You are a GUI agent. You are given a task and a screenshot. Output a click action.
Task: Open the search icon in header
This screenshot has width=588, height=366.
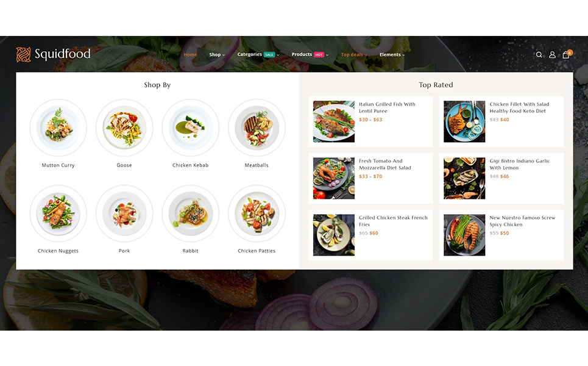pos(539,55)
